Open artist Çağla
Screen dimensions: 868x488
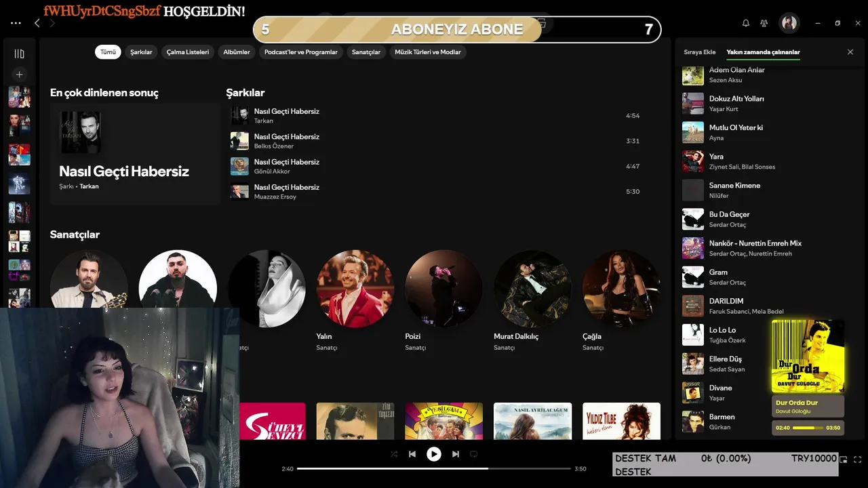pyautogui.click(x=621, y=300)
